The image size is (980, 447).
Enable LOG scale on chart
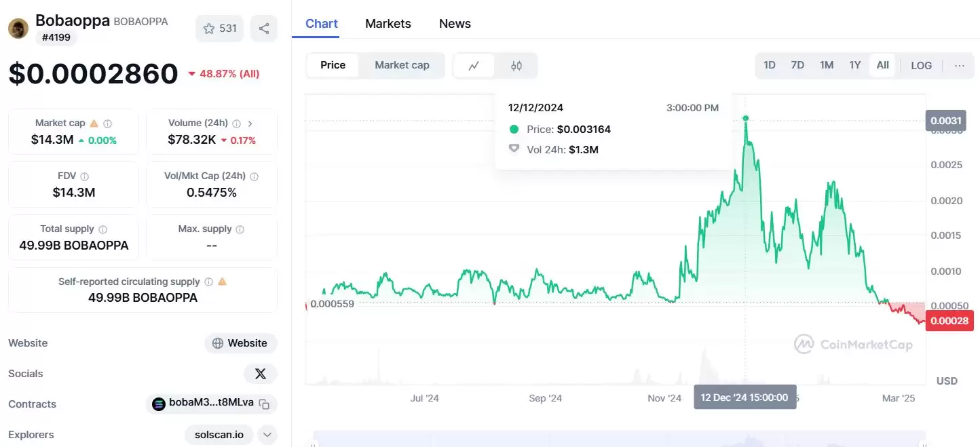point(921,66)
